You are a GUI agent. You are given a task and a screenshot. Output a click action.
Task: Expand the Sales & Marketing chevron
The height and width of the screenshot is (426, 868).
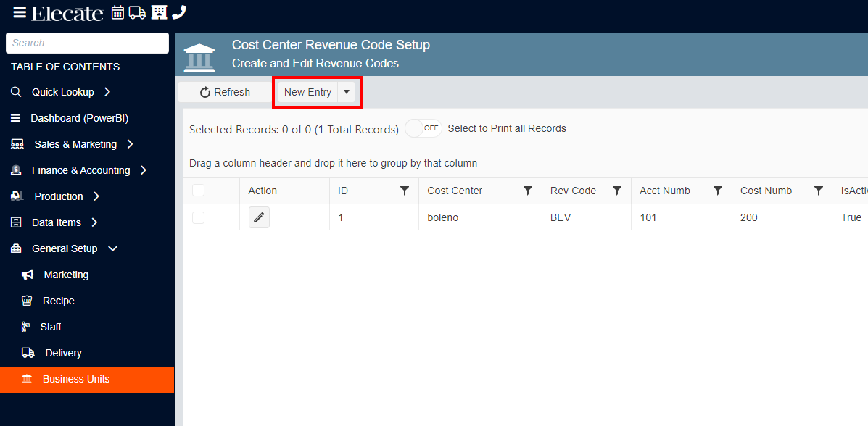tap(130, 144)
